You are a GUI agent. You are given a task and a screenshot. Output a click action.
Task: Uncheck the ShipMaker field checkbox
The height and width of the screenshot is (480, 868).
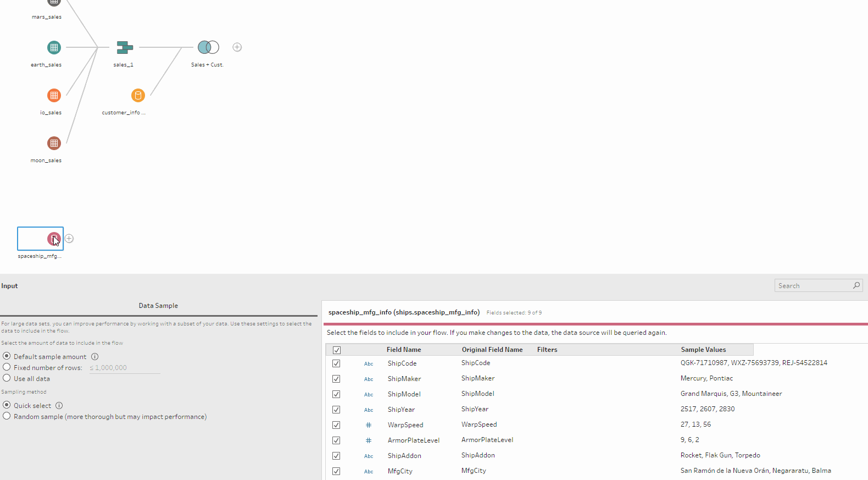336,379
